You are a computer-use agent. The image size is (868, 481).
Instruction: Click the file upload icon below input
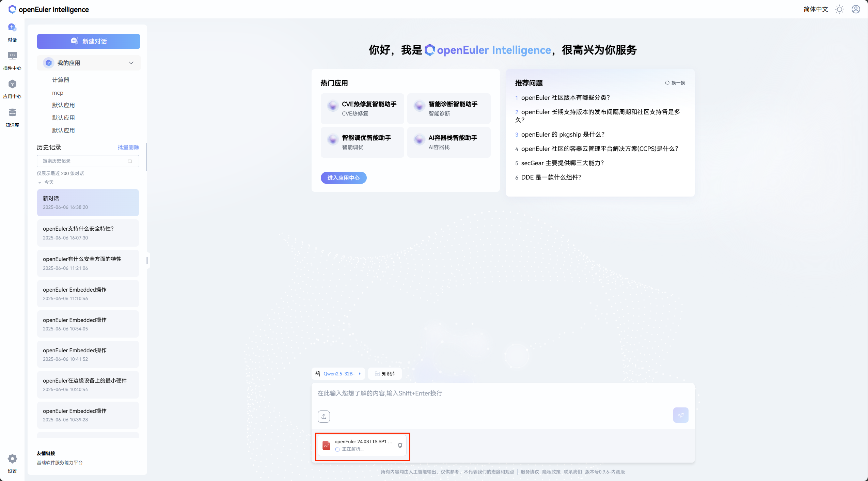pyautogui.click(x=323, y=416)
